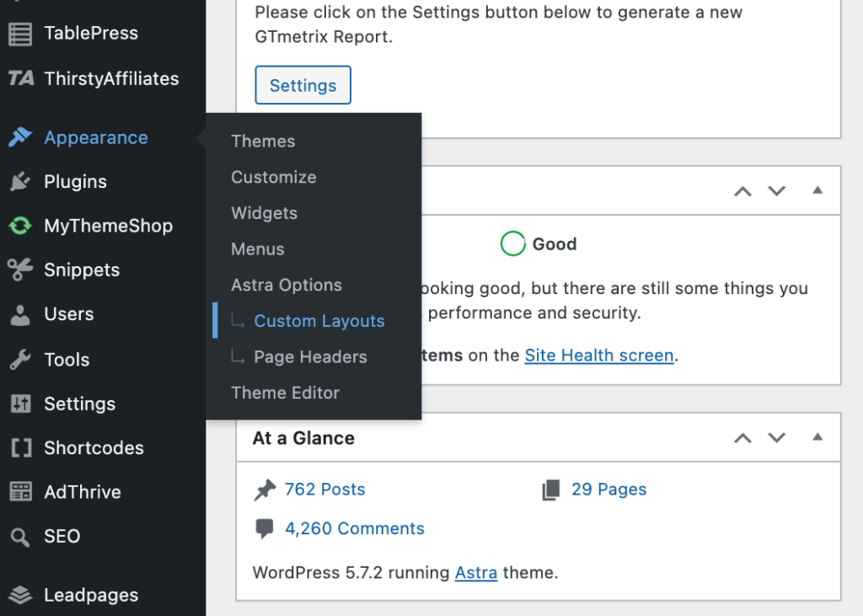Move the At a Glance panel down
Screen dimensions: 863x616
coord(776,437)
